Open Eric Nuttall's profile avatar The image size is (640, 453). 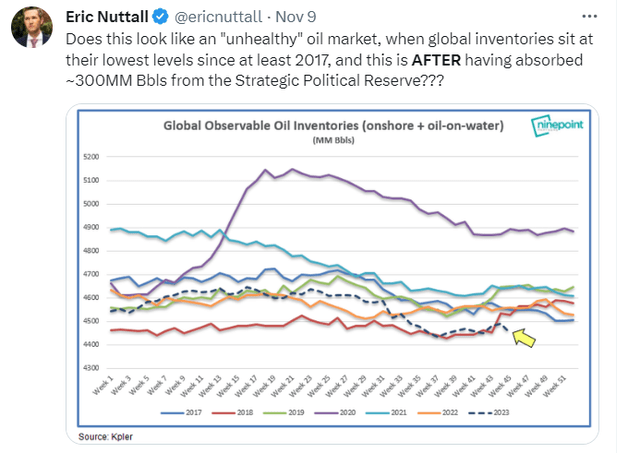click(31, 27)
